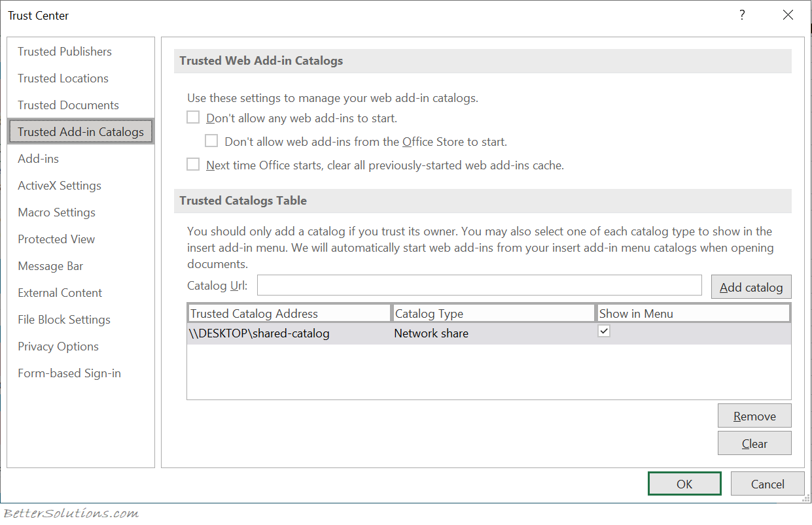Close the Trust Center window

788,15
